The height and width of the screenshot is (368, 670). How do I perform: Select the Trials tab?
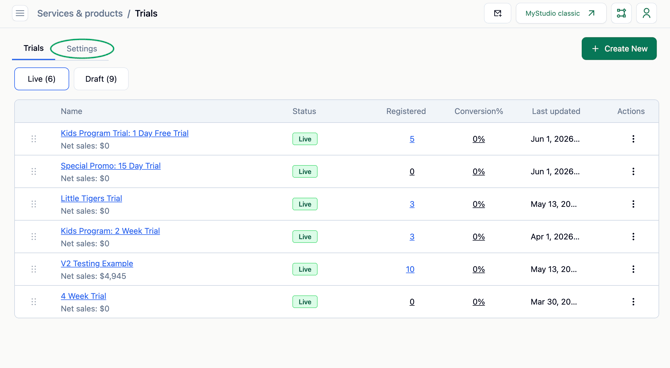[33, 48]
